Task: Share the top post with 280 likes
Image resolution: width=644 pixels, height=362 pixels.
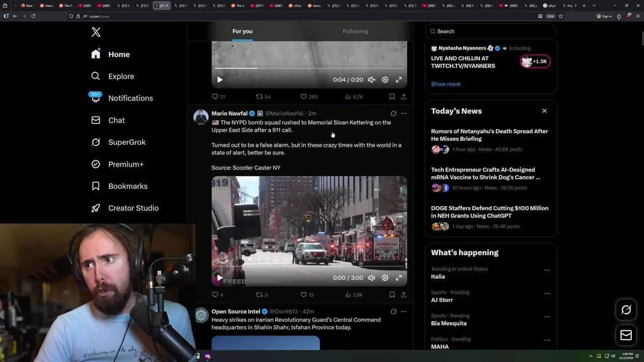Action: pyautogui.click(x=404, y=97)
